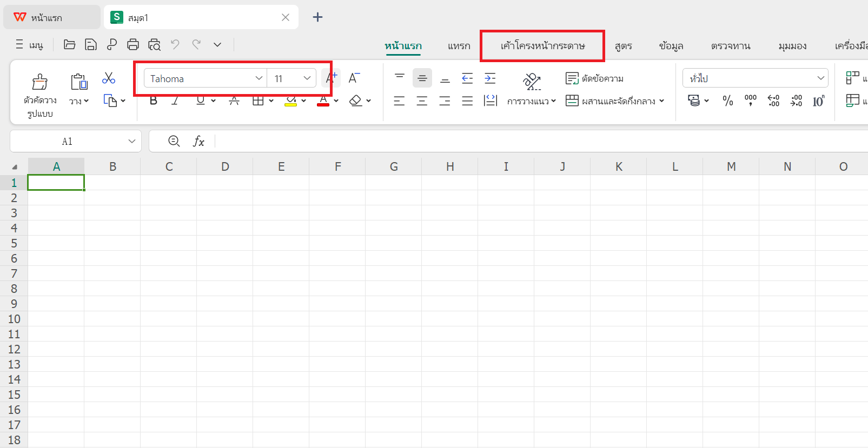The width and height of the screenshot is (868, 448).
Task: Toggle italic formatting
Action: 175,101
